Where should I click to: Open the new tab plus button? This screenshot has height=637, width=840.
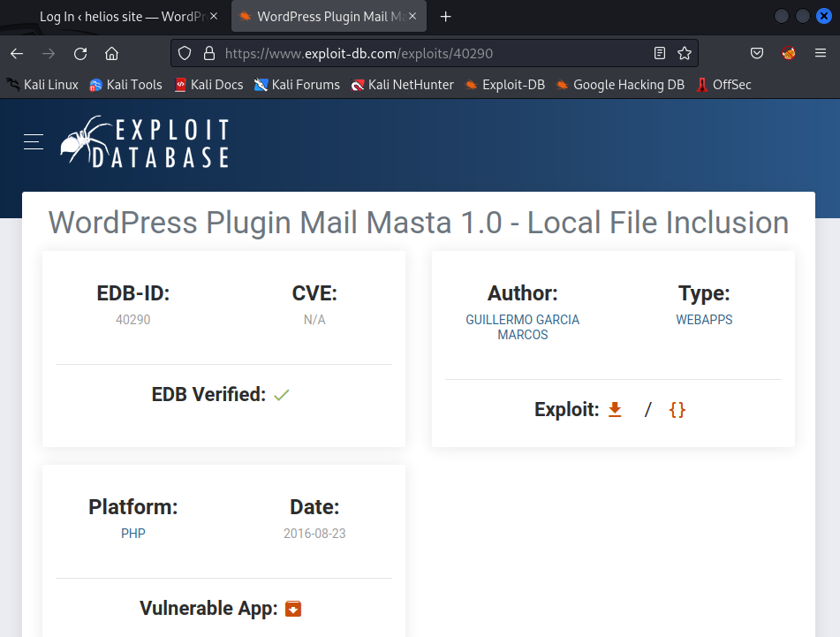pyautogui.click(x=445, y=16)
